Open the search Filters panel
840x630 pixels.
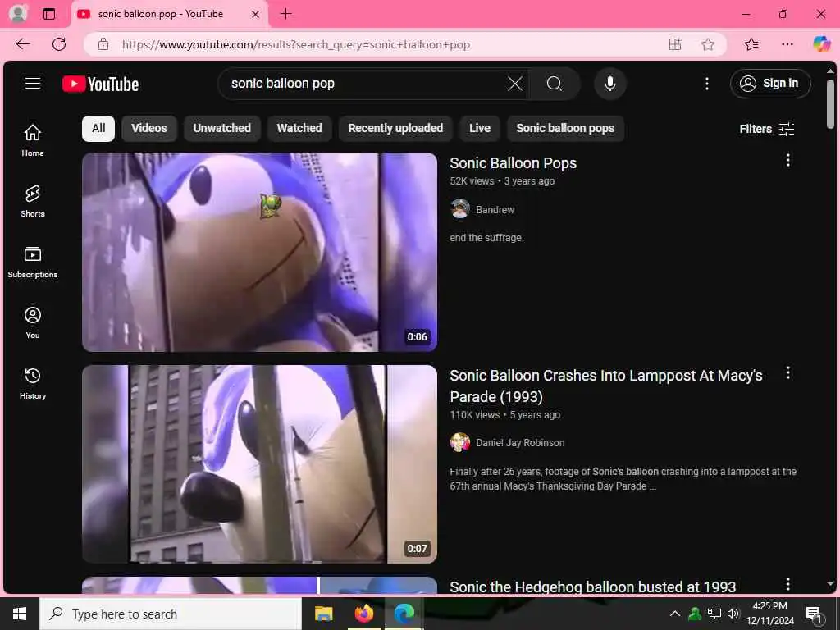pyautogui.click(x=767, y=129)
